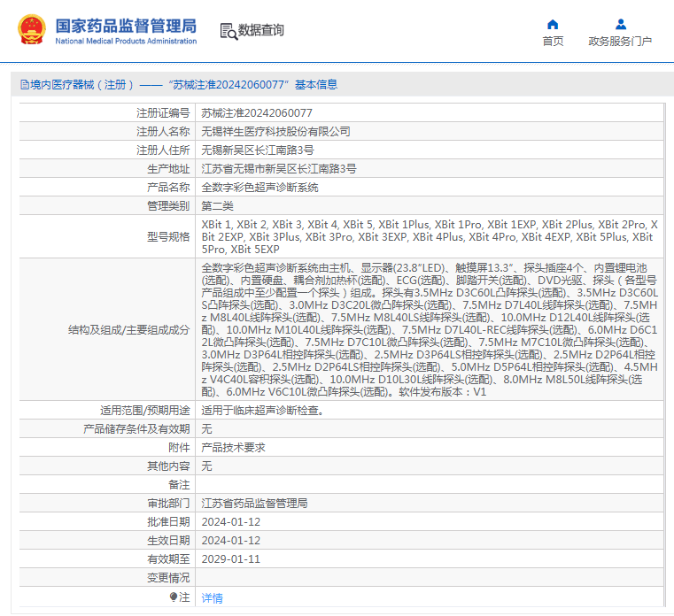Click the structure composition description cell
The width and height of the screenshot is (674, 616).
429,329
